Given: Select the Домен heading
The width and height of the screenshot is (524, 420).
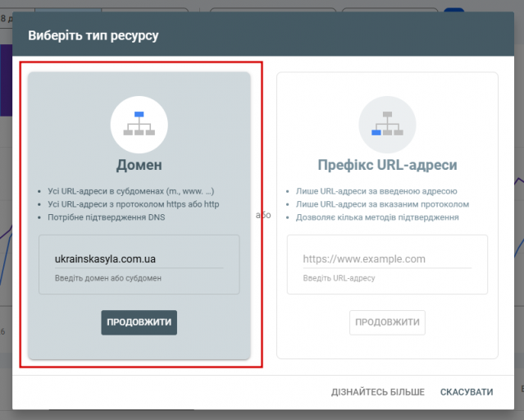Looking at the screenshot, I should [139, 165].
